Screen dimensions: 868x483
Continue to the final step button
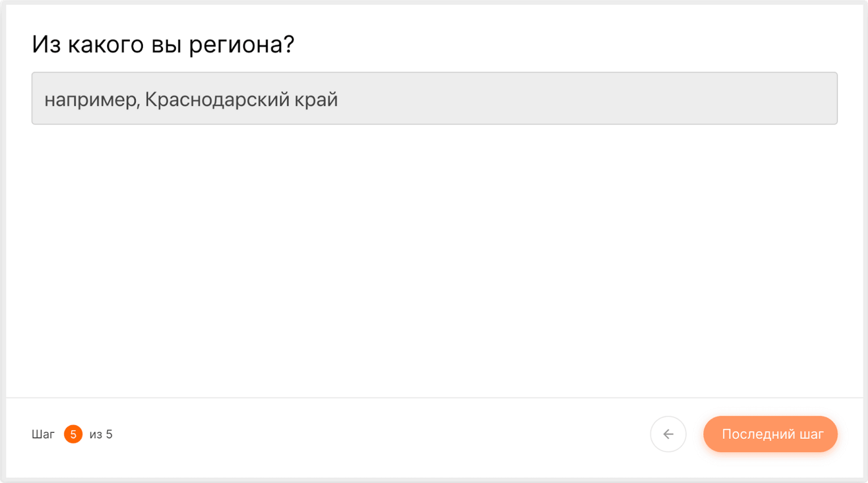click(x=770, y=434)
